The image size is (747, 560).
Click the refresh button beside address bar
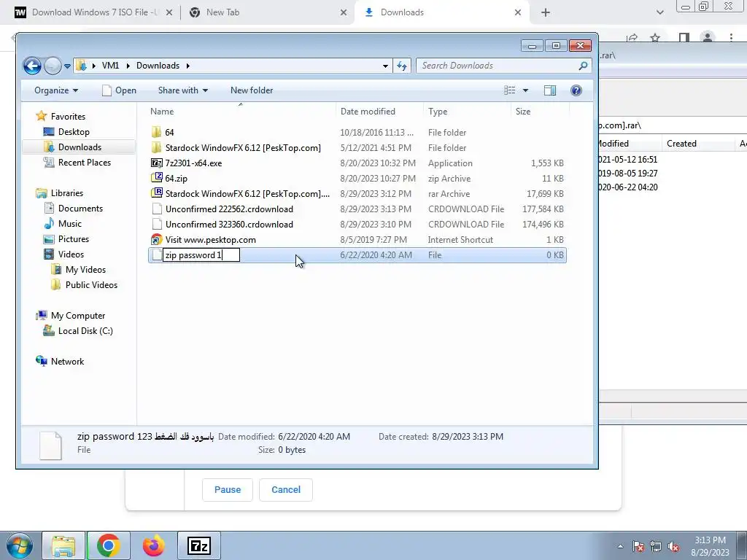coord(402,66)
